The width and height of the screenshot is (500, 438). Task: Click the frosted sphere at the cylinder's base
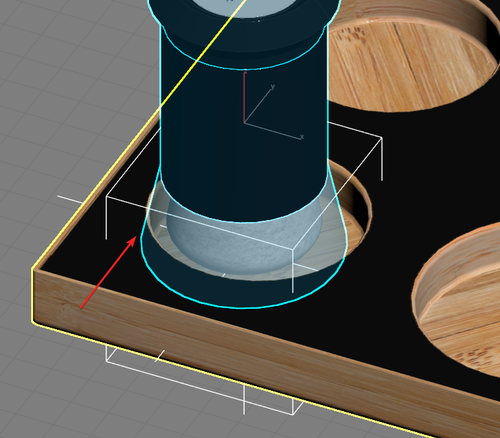tap(244, 237)
